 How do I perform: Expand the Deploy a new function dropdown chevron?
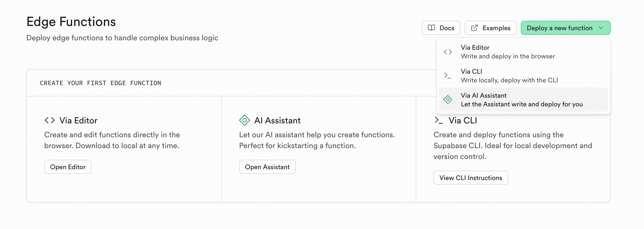click(601, 28)
